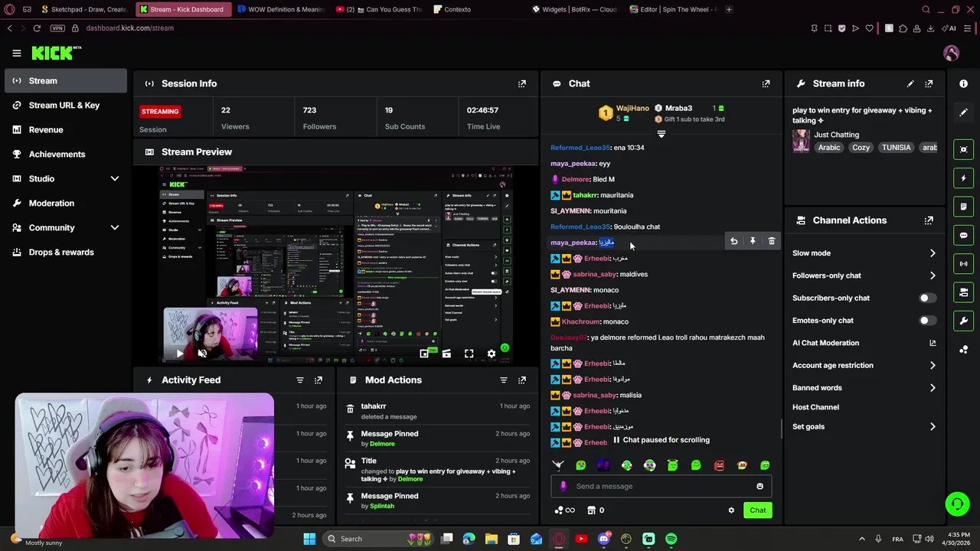The image size is (980, 551).
Task: Select the TUNISIA stream tag
Action: click(x=896, y=148)
